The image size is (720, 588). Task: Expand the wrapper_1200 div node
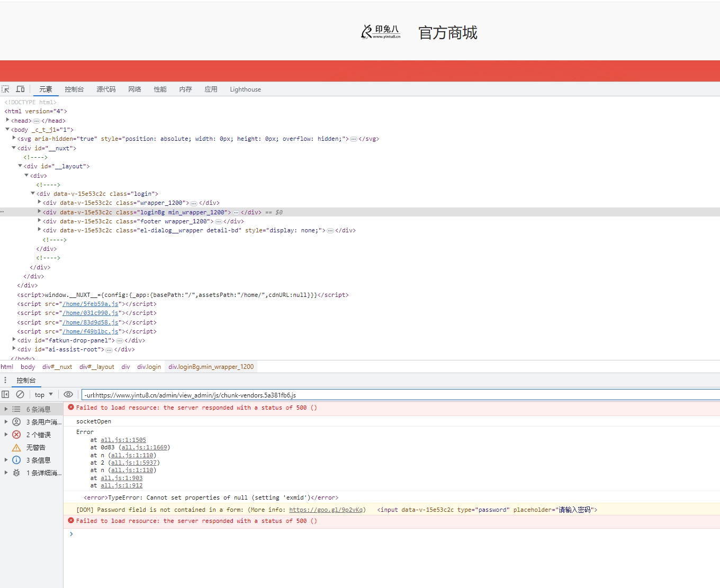tap(39, 202)
